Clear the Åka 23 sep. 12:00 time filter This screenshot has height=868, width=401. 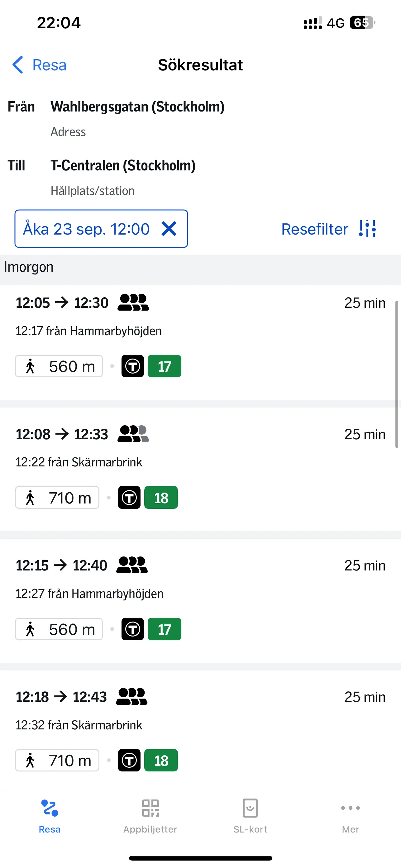click(169, 229)
